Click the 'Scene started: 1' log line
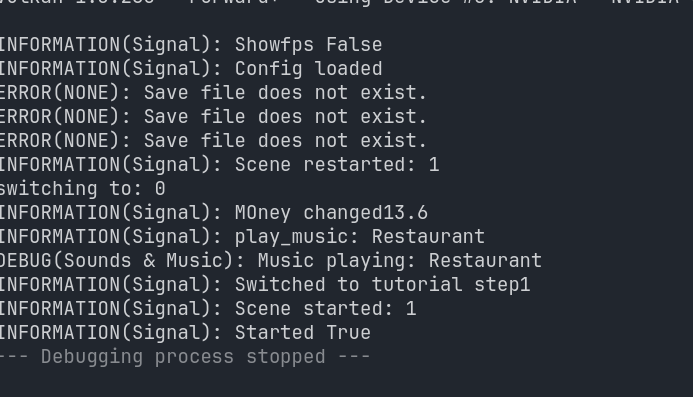The image size is (693, 397). (208, 308)
